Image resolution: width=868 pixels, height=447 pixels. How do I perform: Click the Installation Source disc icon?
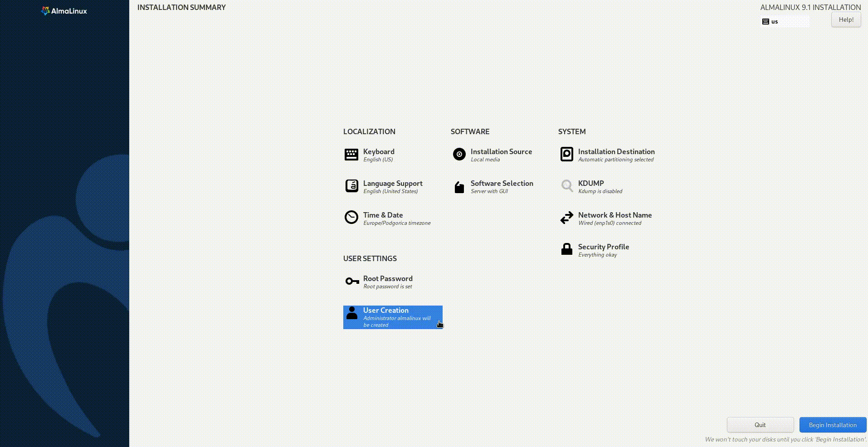click(459, 155)
